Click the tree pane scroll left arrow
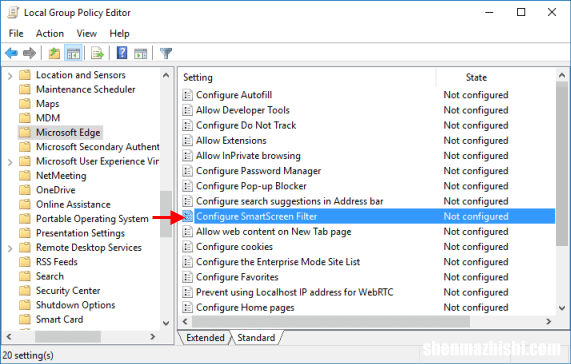 (x=9, y=337)
